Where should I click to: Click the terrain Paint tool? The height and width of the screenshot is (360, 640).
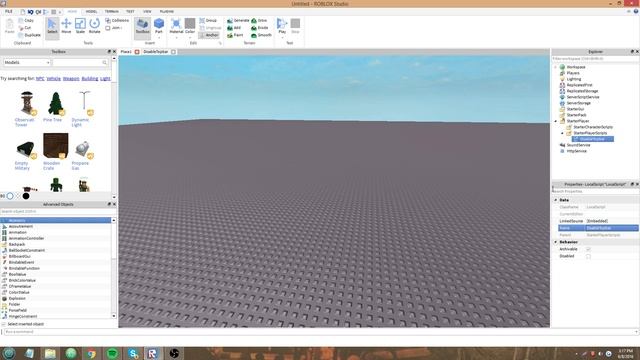click(x=235, y=35)
